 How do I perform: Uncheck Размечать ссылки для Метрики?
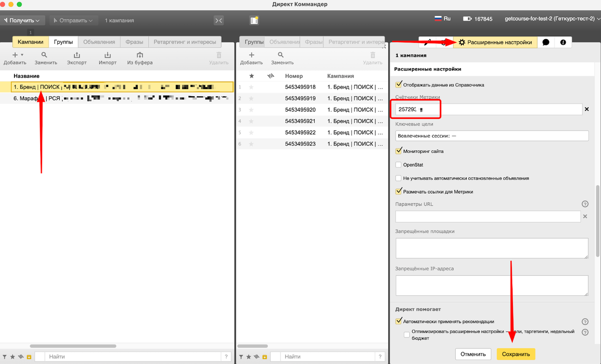399,191
